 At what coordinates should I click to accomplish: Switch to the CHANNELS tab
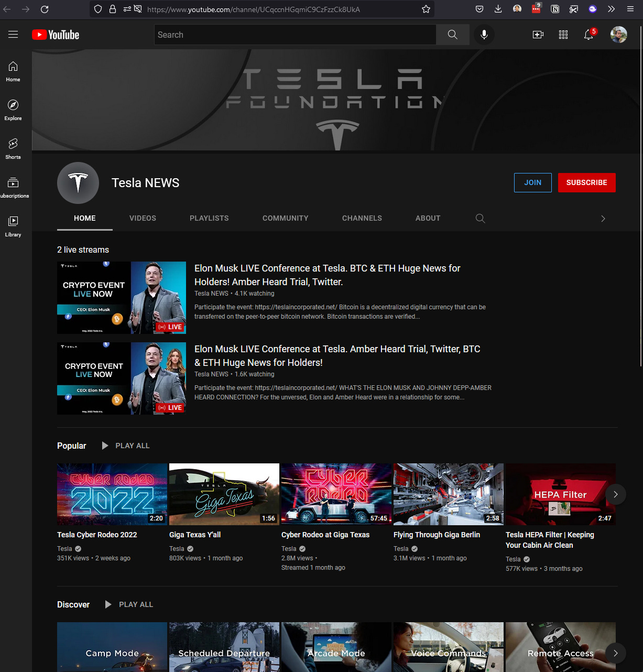point(362,218)
